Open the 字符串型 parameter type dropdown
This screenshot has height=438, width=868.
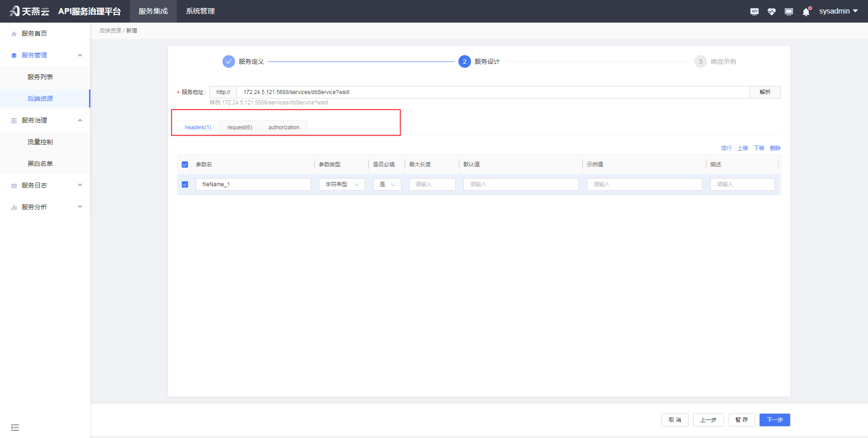click(341, 184)
